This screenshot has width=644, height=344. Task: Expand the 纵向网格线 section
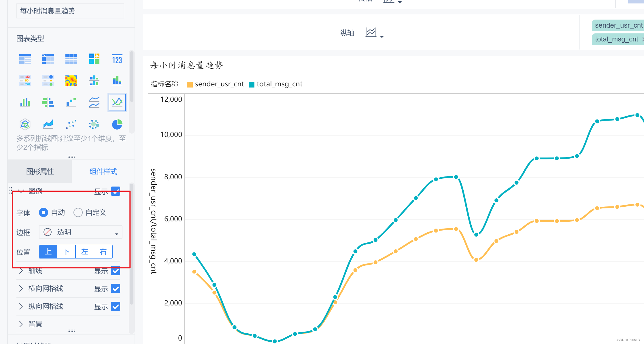(21, 306)
